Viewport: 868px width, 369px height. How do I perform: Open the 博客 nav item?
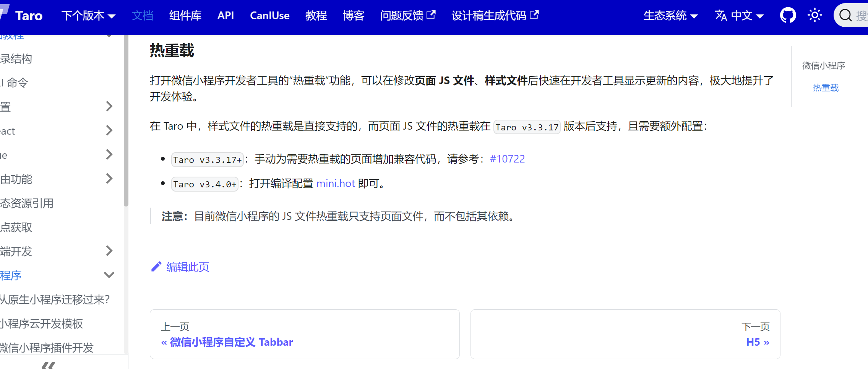[354, 16]
